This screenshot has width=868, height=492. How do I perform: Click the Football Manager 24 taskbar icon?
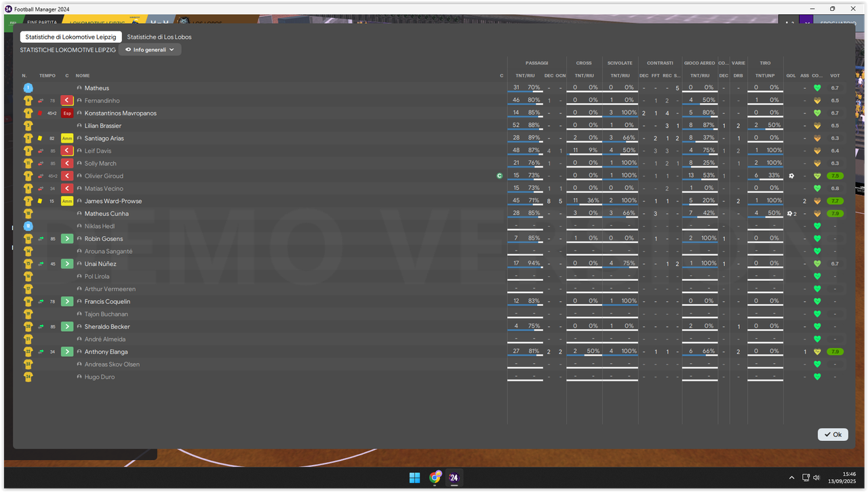[x=454, y=478]
